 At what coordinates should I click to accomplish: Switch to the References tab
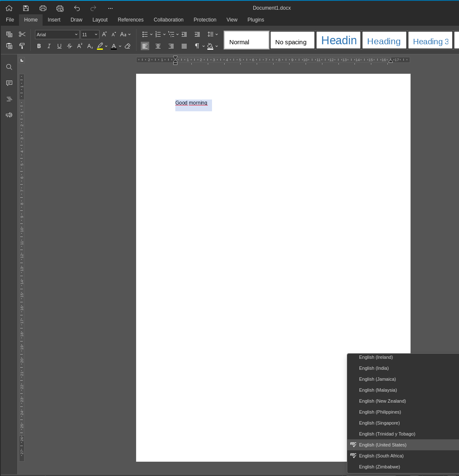point(131,20)
